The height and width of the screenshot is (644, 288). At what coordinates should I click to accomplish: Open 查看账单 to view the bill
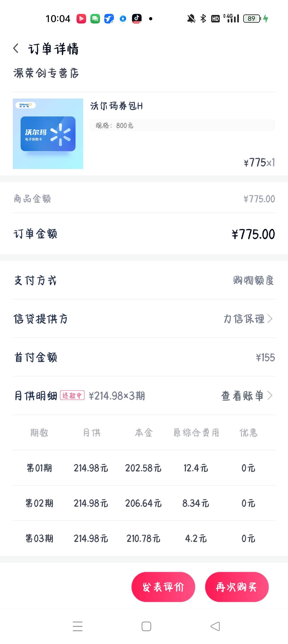tap(242, 395)
